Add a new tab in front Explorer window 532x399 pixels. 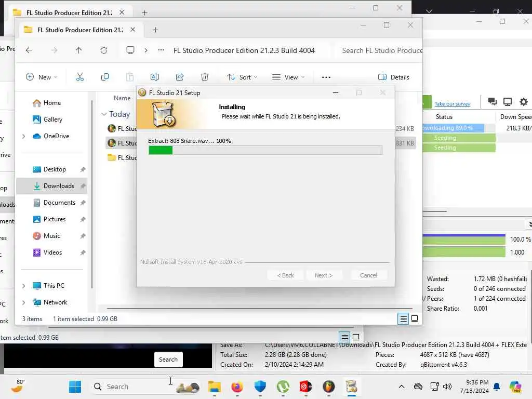click(155, 30)
